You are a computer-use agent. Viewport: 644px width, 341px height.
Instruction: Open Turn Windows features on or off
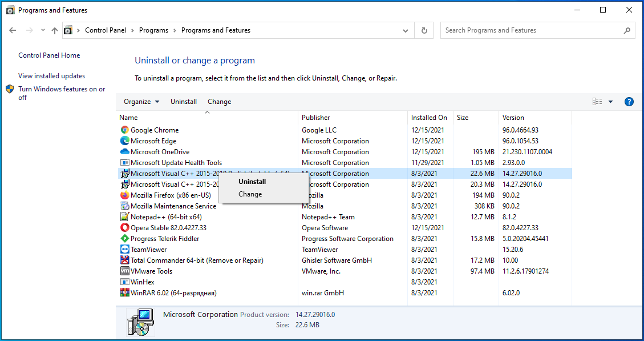pos(62,93)
